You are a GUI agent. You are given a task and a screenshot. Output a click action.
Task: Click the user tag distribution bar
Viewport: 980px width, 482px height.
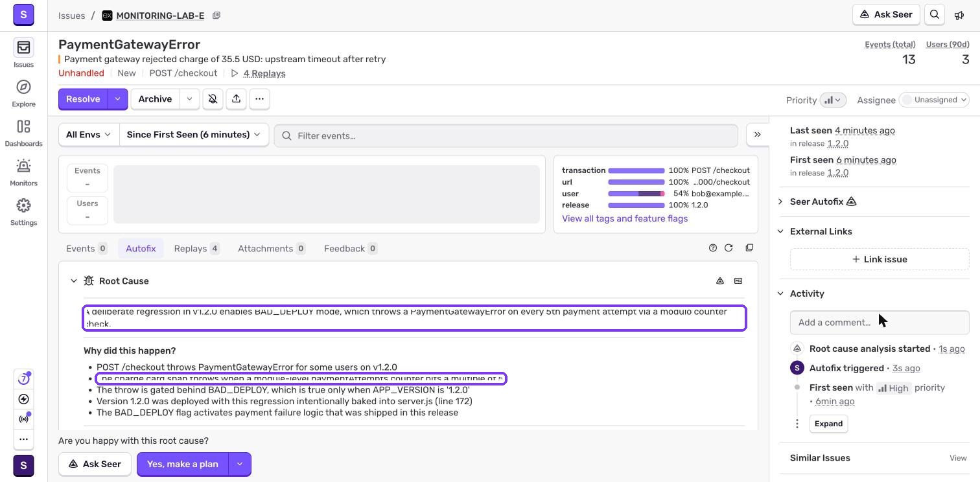(x=636, y=194)
